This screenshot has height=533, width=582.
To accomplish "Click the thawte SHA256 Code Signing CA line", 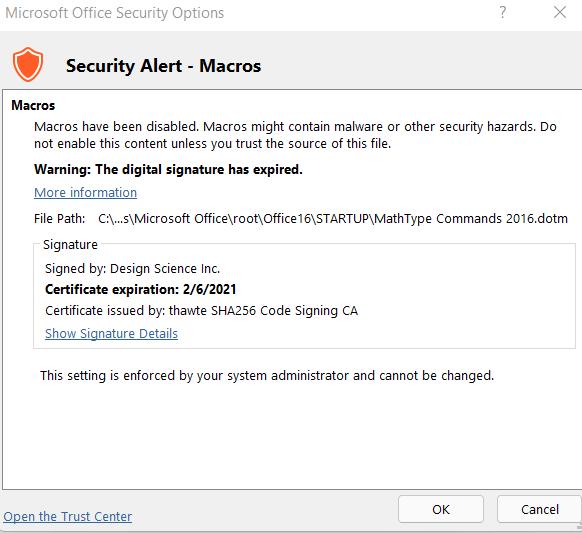I will [202, 311].
